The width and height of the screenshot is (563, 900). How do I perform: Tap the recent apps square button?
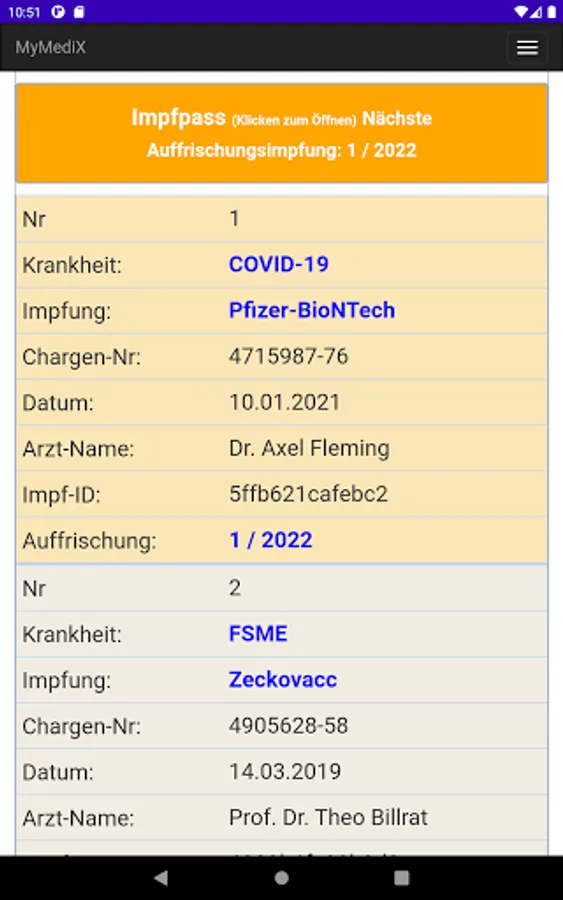point(402,878)
